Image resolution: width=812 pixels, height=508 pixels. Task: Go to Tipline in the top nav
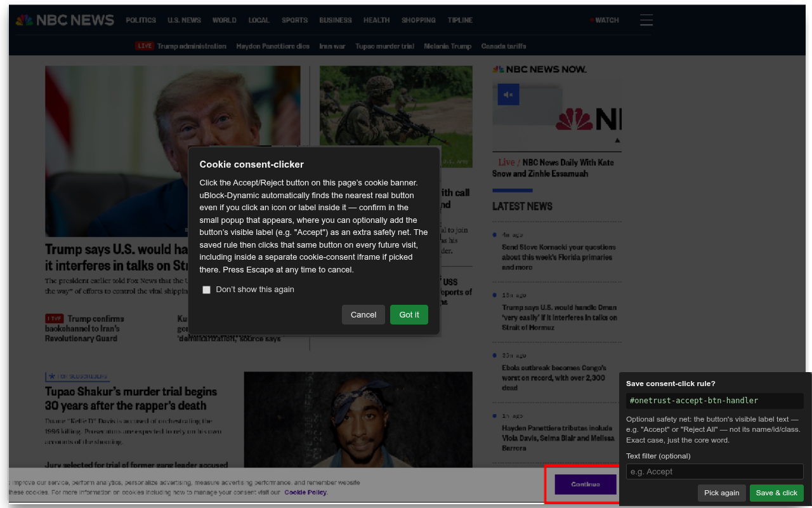tap(460, 20)
